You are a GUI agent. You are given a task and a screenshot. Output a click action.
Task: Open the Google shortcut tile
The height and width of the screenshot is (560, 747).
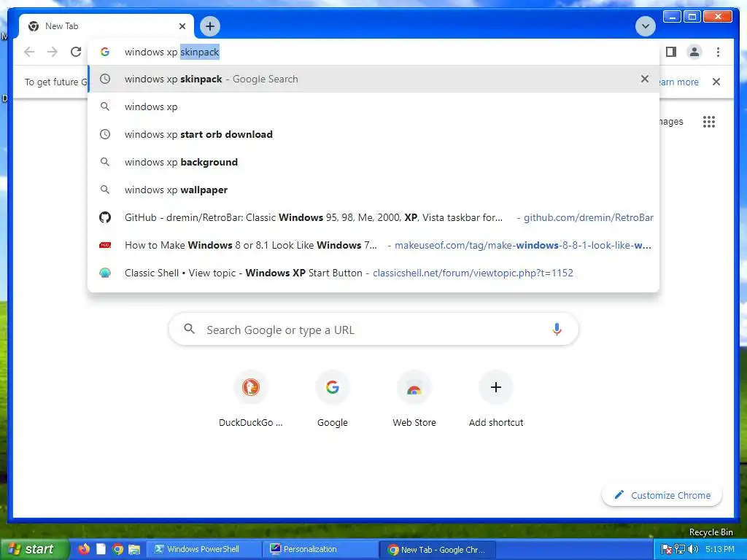(x=333, y=399)
